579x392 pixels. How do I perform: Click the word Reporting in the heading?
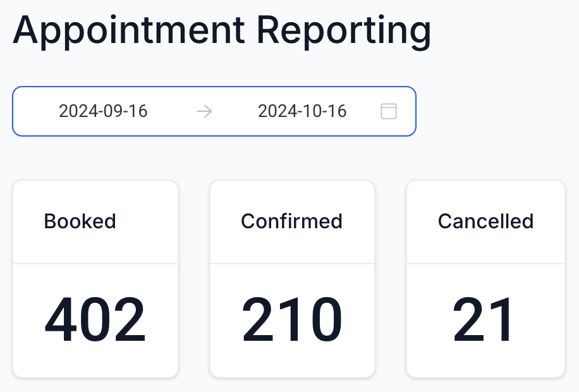pyautogui.click(x=344, y=30)
